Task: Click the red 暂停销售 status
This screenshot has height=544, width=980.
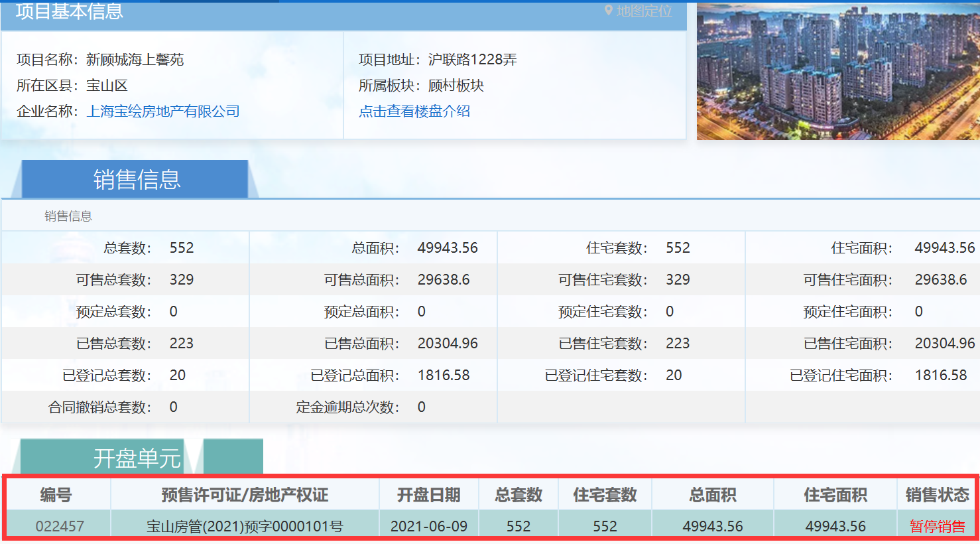Action: click(937, 527)
